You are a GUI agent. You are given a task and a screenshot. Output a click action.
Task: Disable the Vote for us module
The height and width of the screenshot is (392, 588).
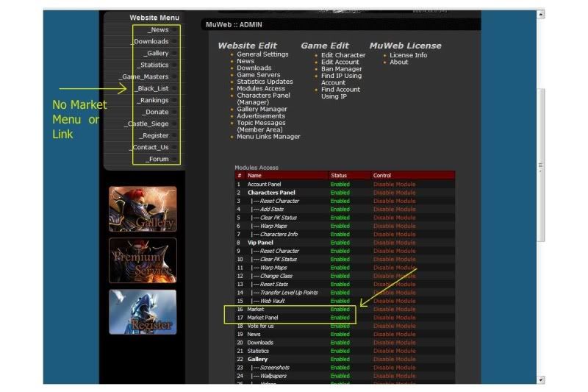(x=394, y=326)
